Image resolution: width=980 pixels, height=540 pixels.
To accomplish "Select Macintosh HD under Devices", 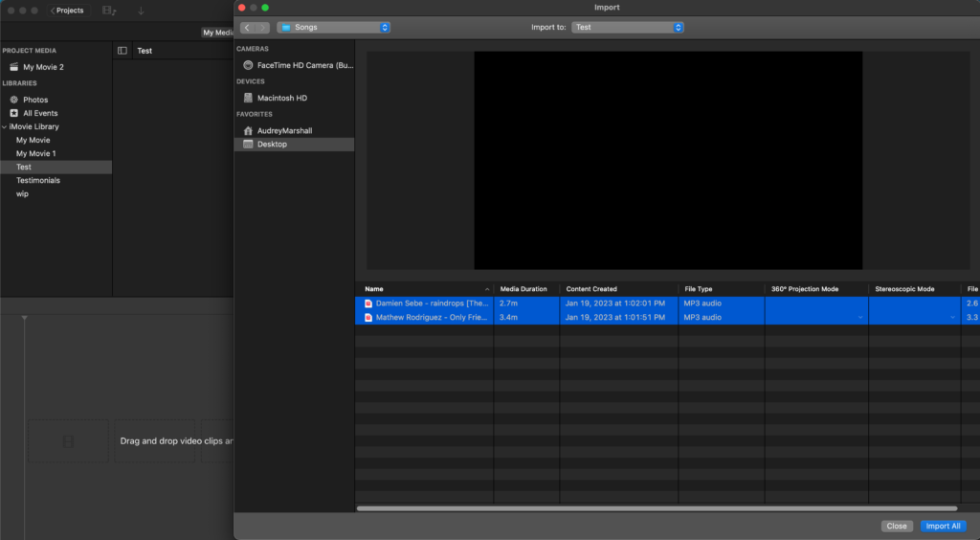I will [282, 98].
